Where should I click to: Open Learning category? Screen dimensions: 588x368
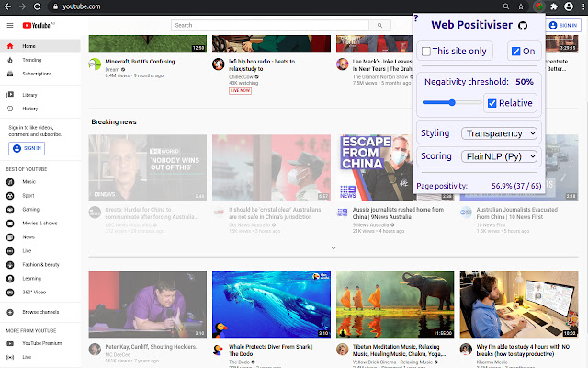click(40, 278)
